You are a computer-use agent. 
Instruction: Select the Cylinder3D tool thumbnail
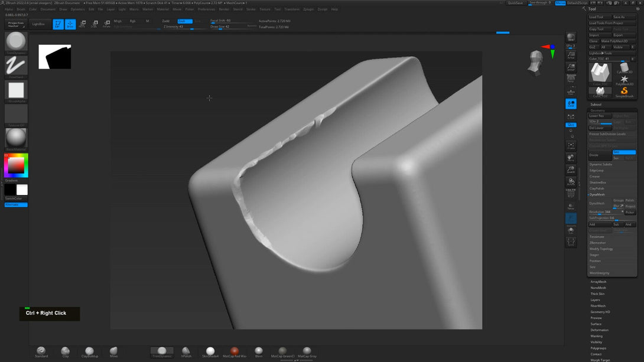625,68
